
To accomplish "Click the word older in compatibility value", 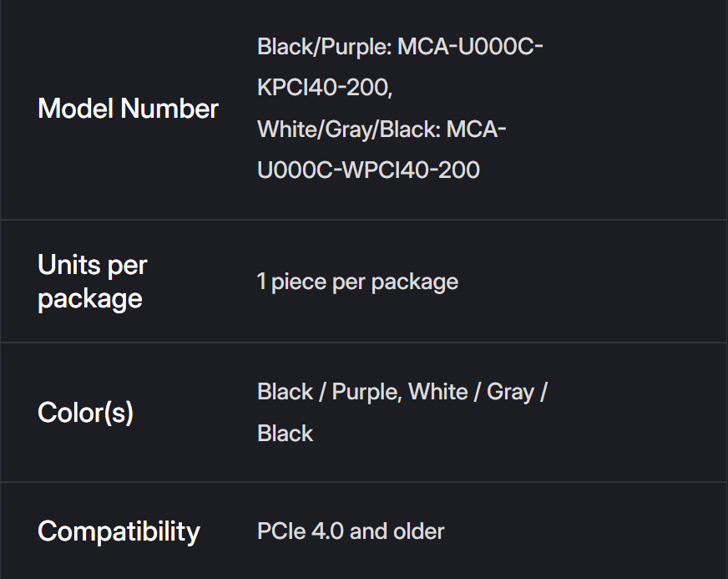I will [418, 531].
